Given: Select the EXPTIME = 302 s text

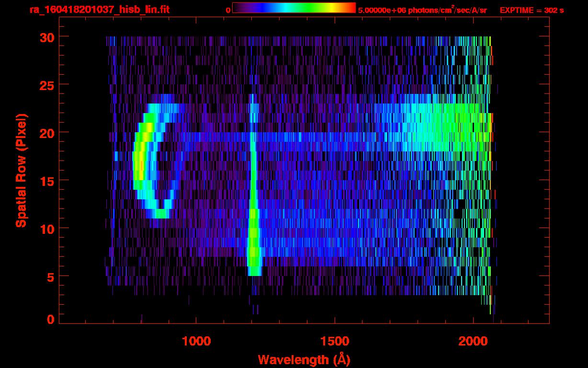Looking at the screenshot, I should (531, 10).
